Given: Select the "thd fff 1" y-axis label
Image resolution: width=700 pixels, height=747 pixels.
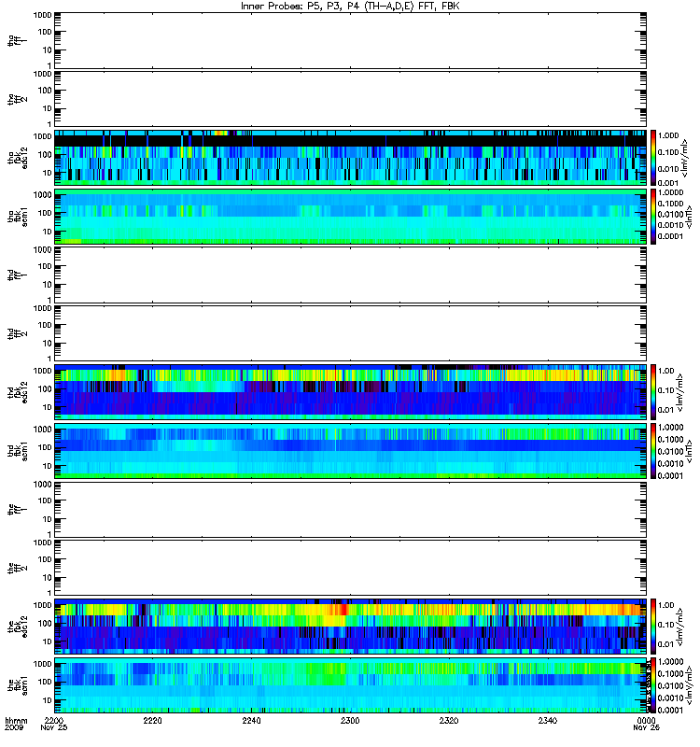Looking at the screenshot, I should click(x=18, y=275).
